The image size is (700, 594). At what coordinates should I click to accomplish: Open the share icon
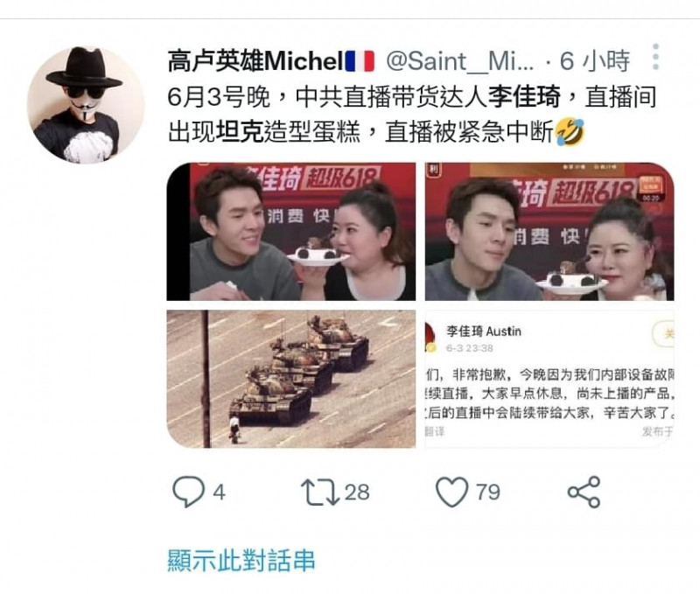pos(584,492)
